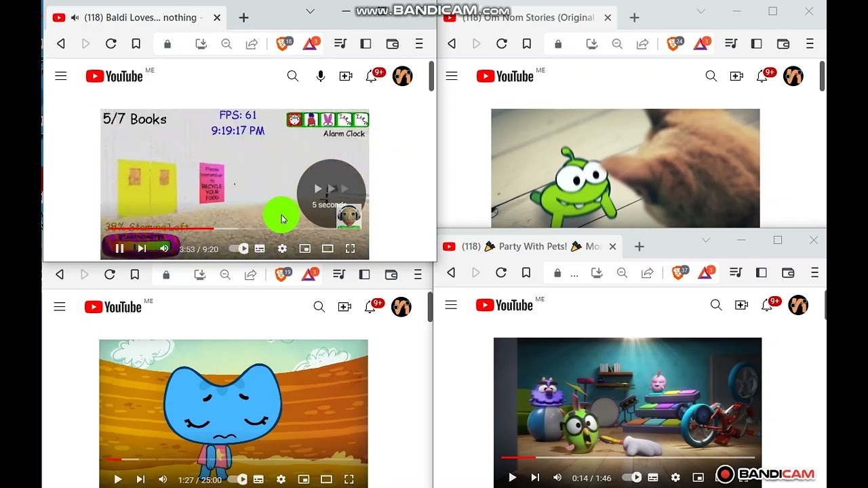
Task: Switch Baldi video to theater mode
Action: click(x=328, y=249)
